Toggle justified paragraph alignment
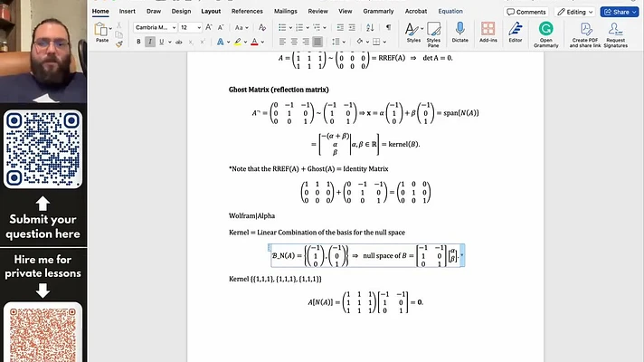Viewport: 644px width, 362px height. click(317, 42)
